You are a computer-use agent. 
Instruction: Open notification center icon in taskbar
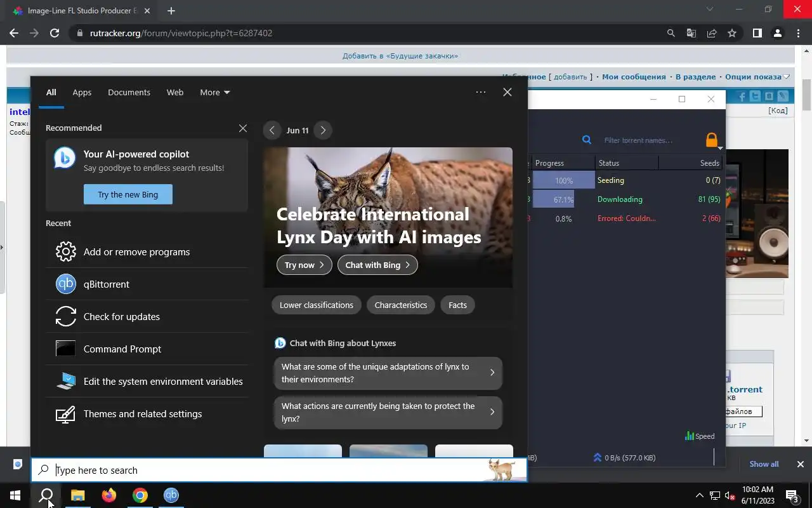pos(792,495)
